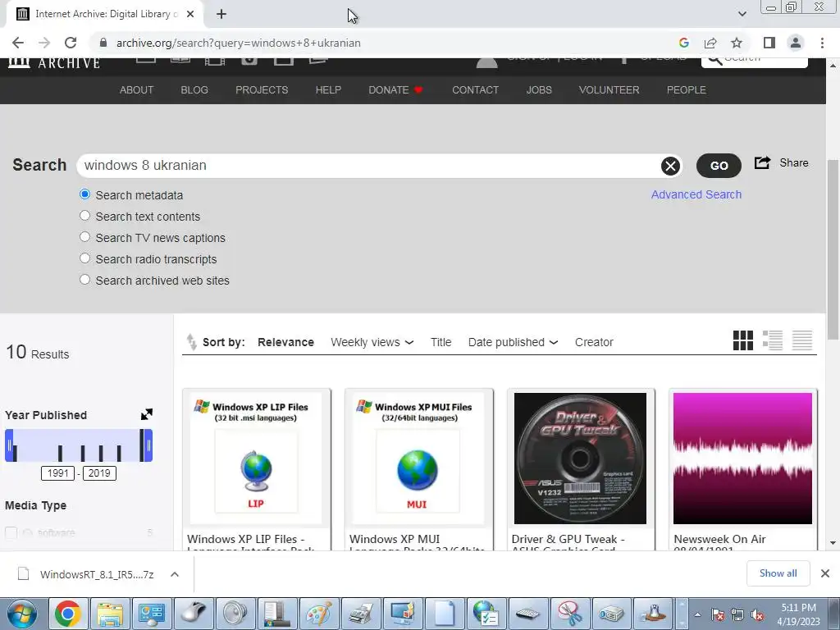This screenshot has width=840, height=630.
Task: Close the Internet Archive tab
Action: click(190, 15)
